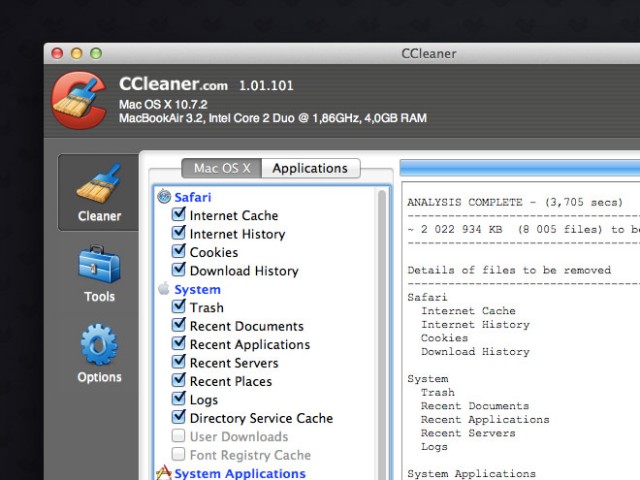640x480 pixels.
Task: Open the Options gear section
Action: [x=99, y=353]
